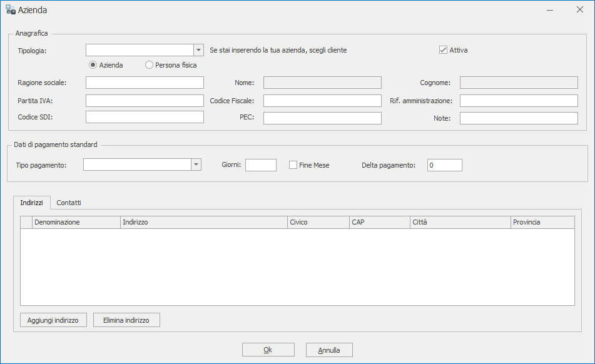Click the Denominazione column header
The image size is (595, 364).
click(76, 222)
